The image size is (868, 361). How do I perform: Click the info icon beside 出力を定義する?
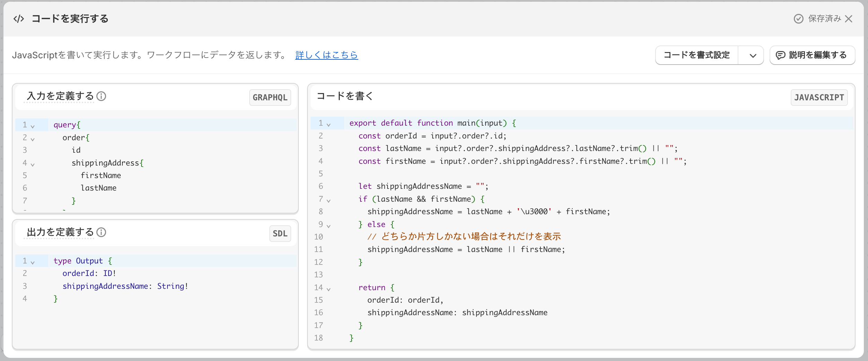pyautogui.click(x=101, y=232)
